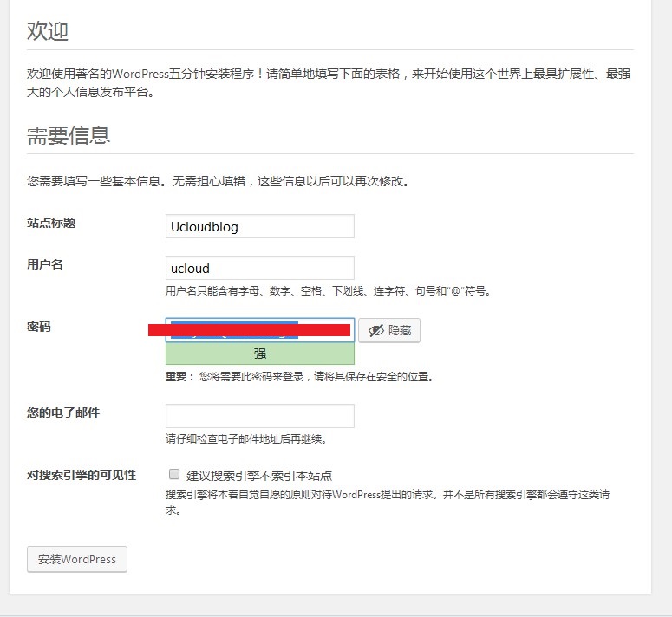672x617 pixels.
Task: Click the 需要信息 section heading
Action: pyautogui.click(x=69, y=135)
